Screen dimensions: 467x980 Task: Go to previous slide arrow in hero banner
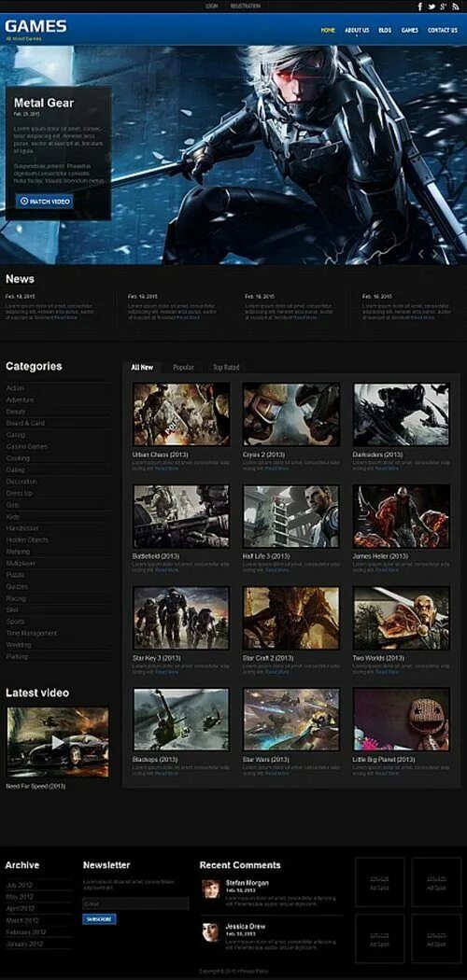tap(421, 254)
